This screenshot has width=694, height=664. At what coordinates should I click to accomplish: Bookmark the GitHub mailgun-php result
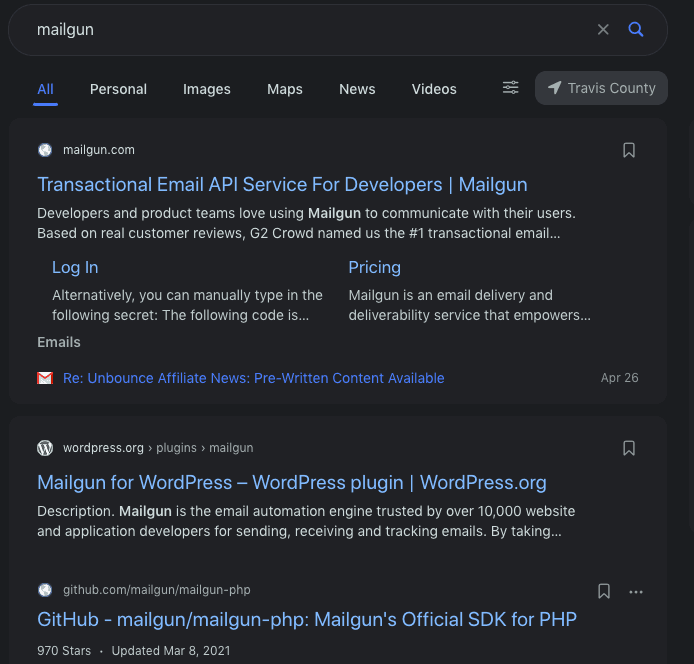click(604, 591)
